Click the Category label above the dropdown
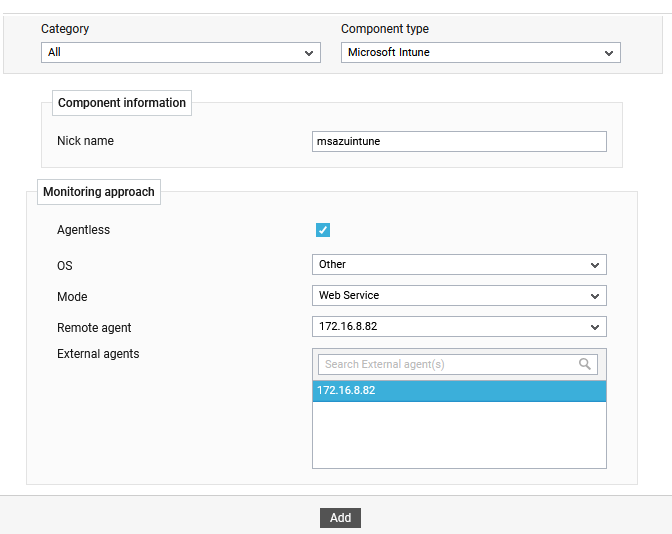The height and width of the screenshot is (534, 672). coord(65,29)
